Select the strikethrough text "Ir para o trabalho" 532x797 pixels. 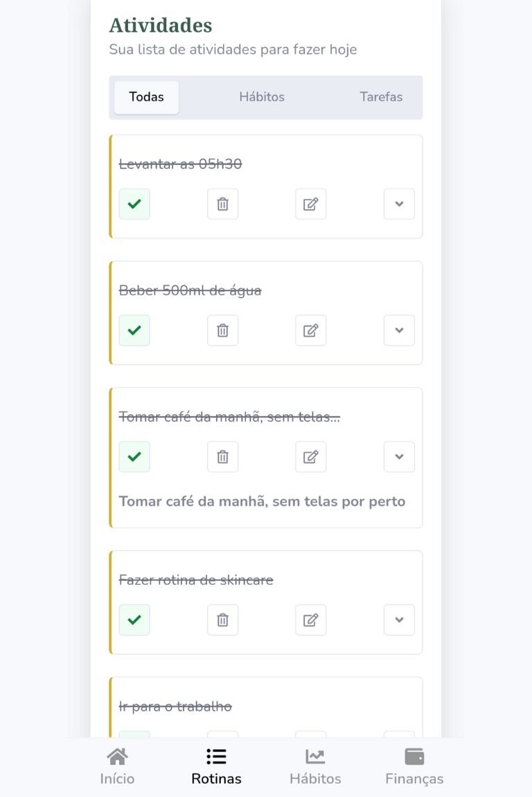click(175, 706)
